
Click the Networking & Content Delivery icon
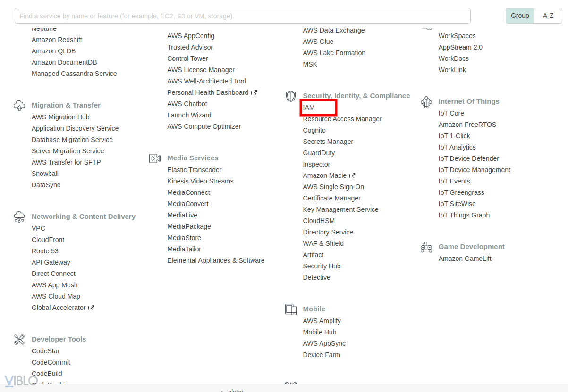coord(19,217)
